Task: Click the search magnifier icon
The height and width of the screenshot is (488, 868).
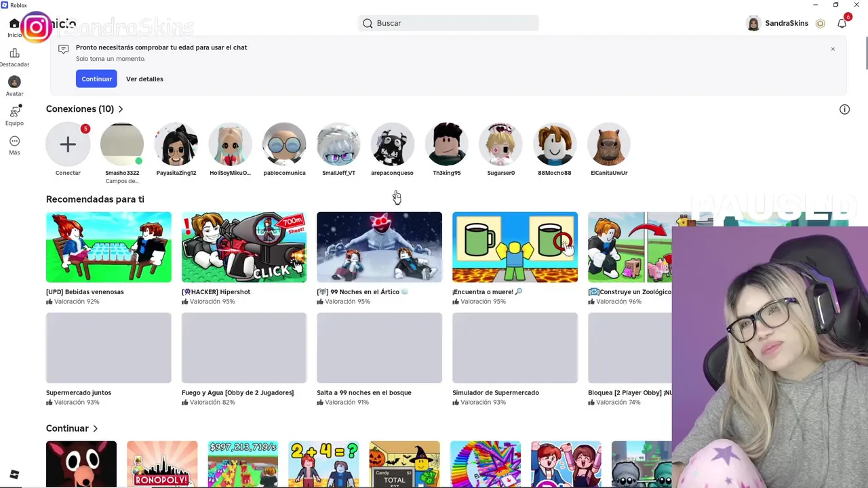Action: tap(368, 23)
